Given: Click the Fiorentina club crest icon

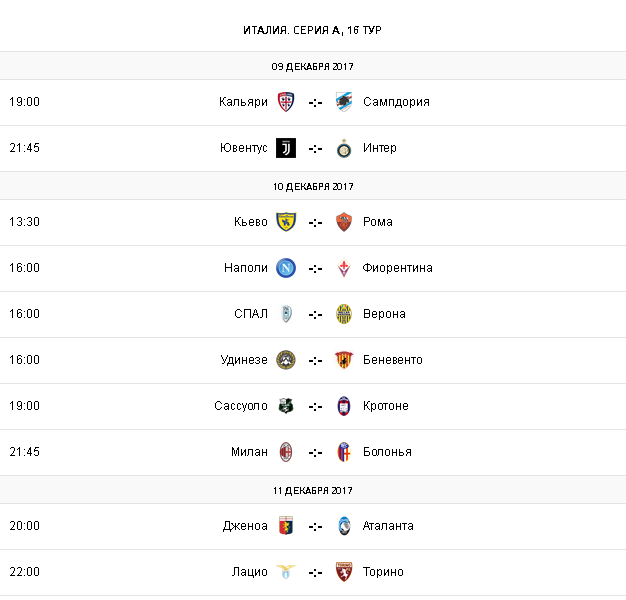Looking at the screenshot, I should [344, 268].
